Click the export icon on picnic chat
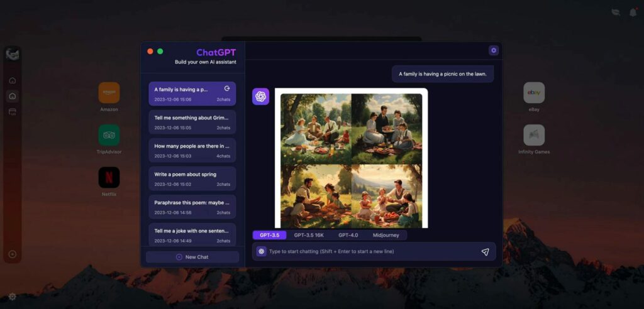The height and width of the screenshot is (309, 644). tap(226, 89)
